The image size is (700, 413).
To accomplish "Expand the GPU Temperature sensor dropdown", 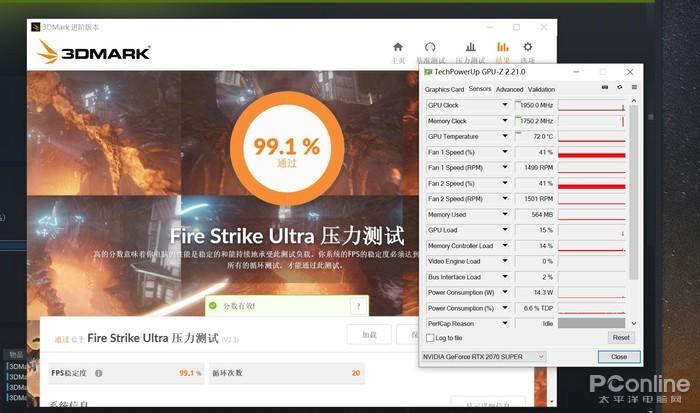I will (505, 136).
